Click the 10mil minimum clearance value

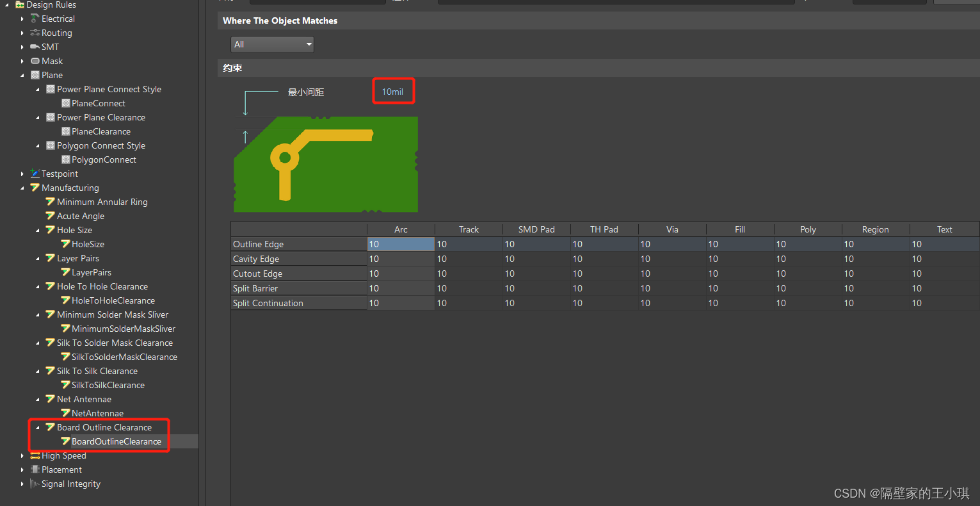[392, 92]
